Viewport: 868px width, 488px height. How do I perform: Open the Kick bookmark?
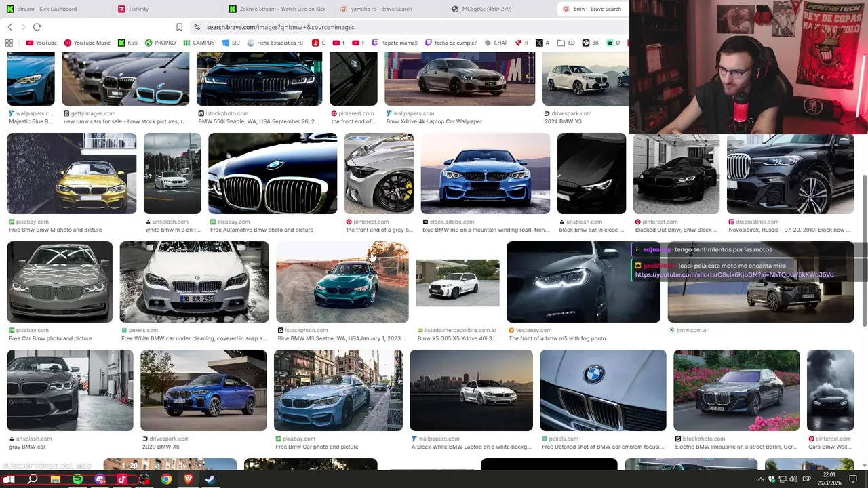pyautogui.click(x=127, y=43)
